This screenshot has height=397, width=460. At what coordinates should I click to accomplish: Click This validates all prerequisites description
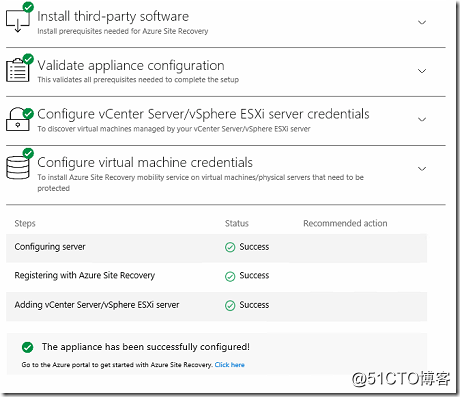click(138, 80)
